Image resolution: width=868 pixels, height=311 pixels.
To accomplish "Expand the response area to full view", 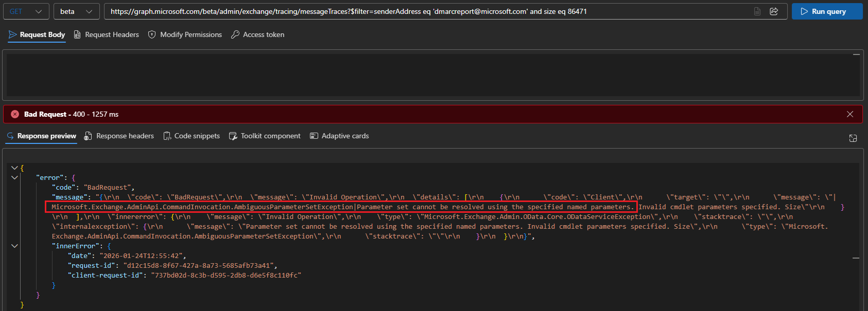I will pyautogui.click(x=853, y=138).
